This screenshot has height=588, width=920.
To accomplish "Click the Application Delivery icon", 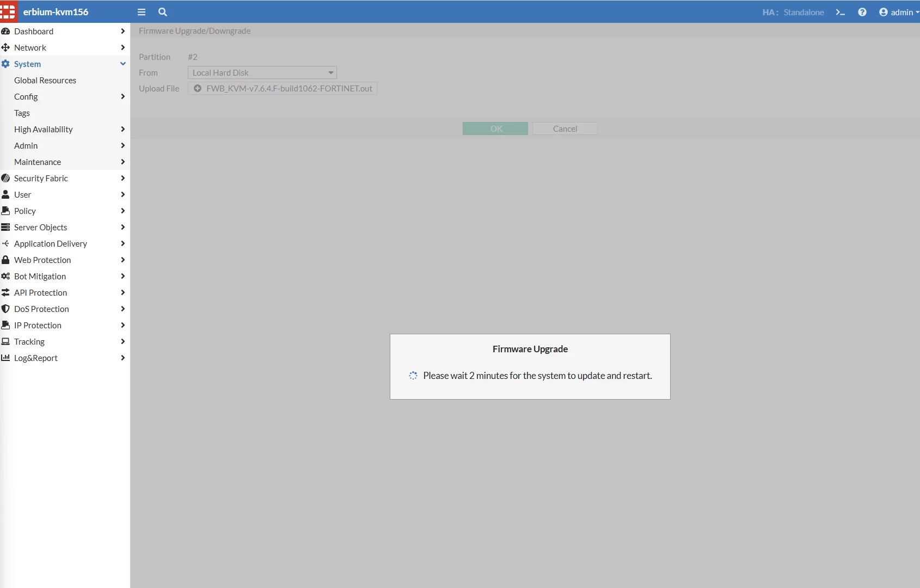I will pyautogui.click(x=5, y=243).
